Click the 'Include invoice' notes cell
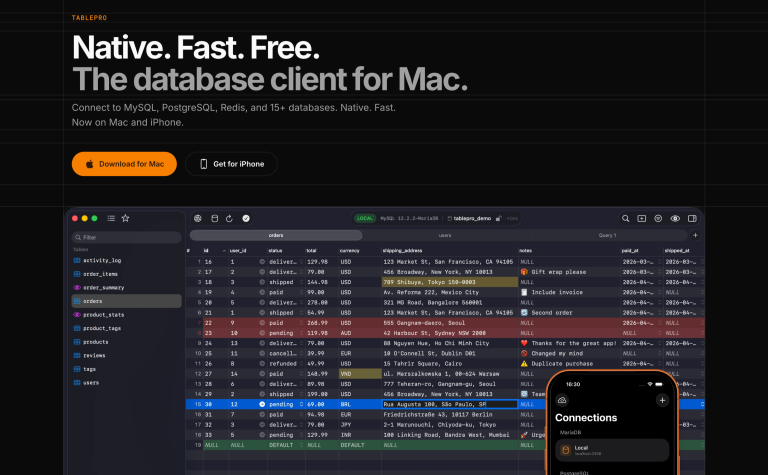The width and height of the screenshot is (768, 475). 570,292
